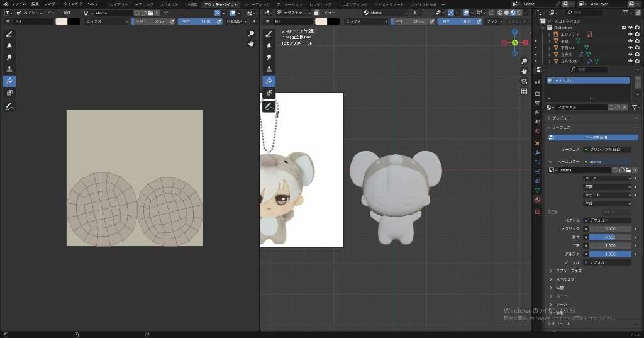This screenshot has width=644, height=338.
Task: Toggle visibility of 平面 object
Action: pyautogui.click(x=630, y=41)
